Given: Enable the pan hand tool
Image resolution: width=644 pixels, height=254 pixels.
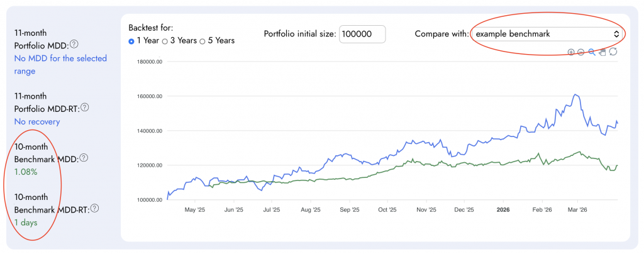Looking at the screenshot, I should tap(602, 52).
